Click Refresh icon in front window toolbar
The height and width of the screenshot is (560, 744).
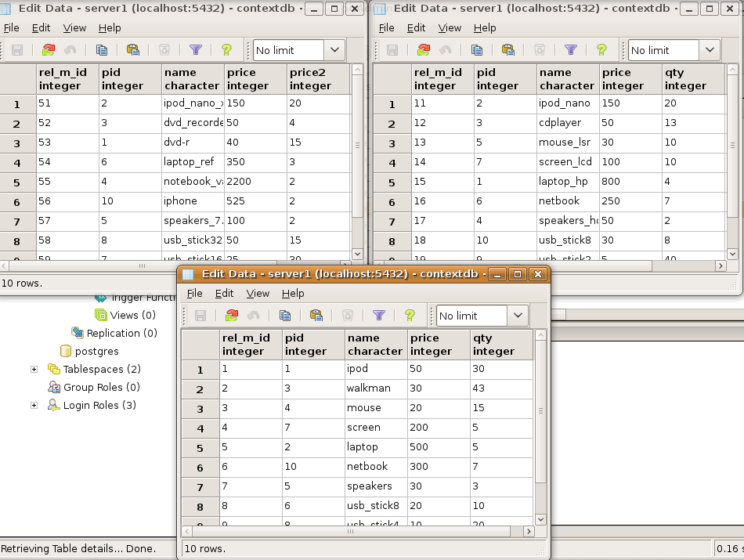(232, 316)
